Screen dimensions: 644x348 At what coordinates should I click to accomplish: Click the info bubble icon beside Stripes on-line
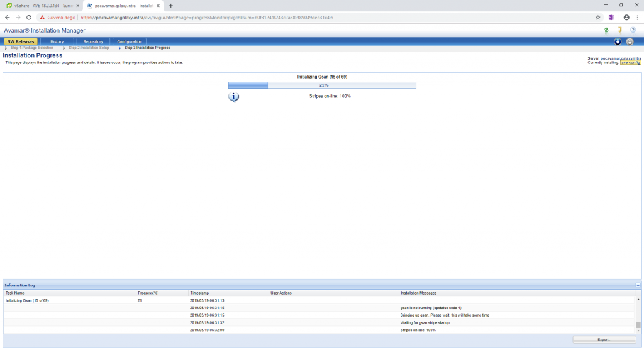coord(234,97)
